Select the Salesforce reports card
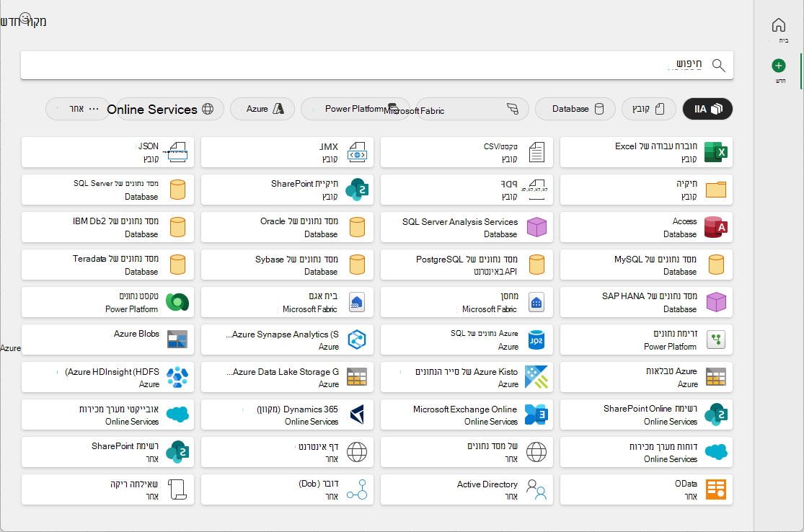The width and height of the screenshot is (804, 532). tap(646, 451)
